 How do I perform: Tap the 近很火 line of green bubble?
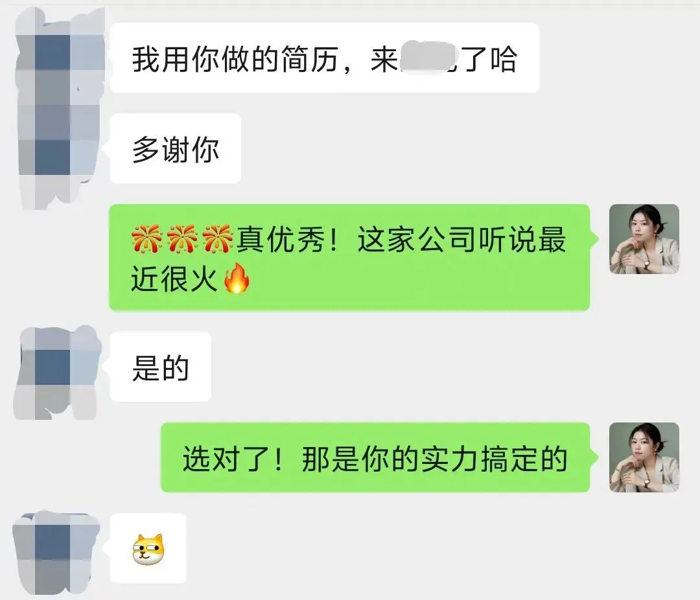191,279
